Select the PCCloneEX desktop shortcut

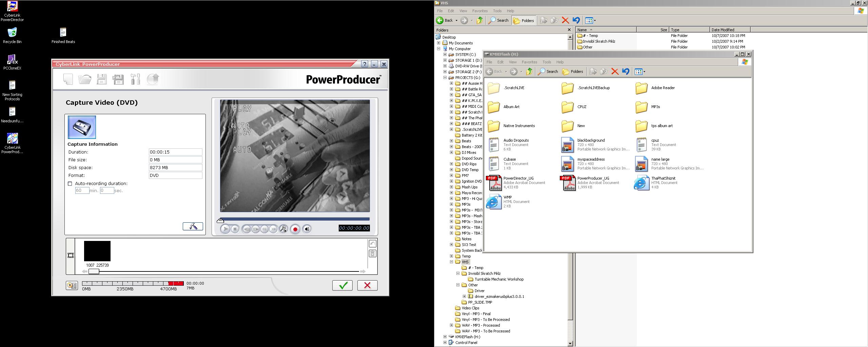(12, 62)
